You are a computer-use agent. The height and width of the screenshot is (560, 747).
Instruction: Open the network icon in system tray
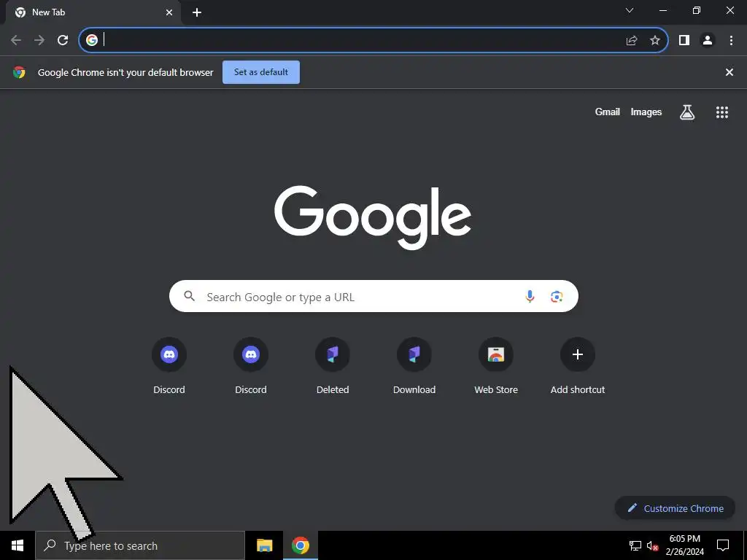point(635,545)
